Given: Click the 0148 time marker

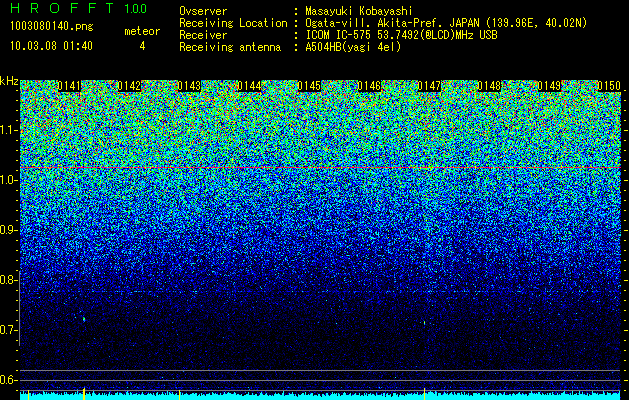Looking at the screenshot, I should 489,86.
